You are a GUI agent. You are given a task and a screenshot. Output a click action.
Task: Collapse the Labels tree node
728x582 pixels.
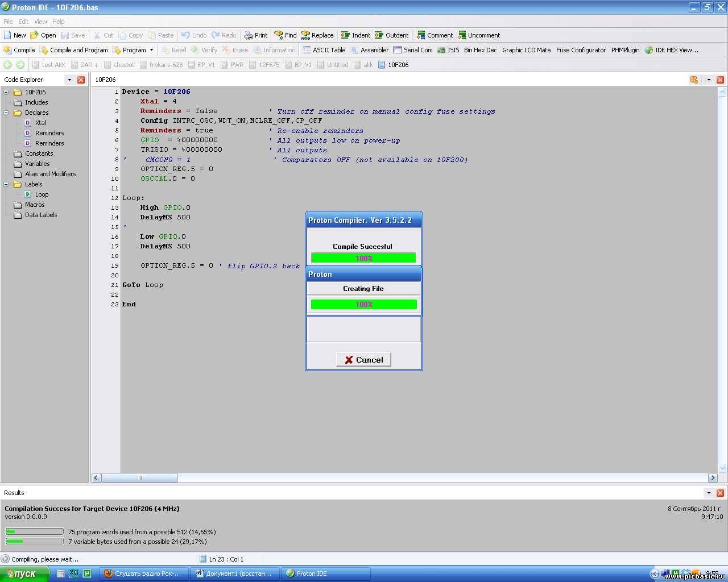point(6,184)
